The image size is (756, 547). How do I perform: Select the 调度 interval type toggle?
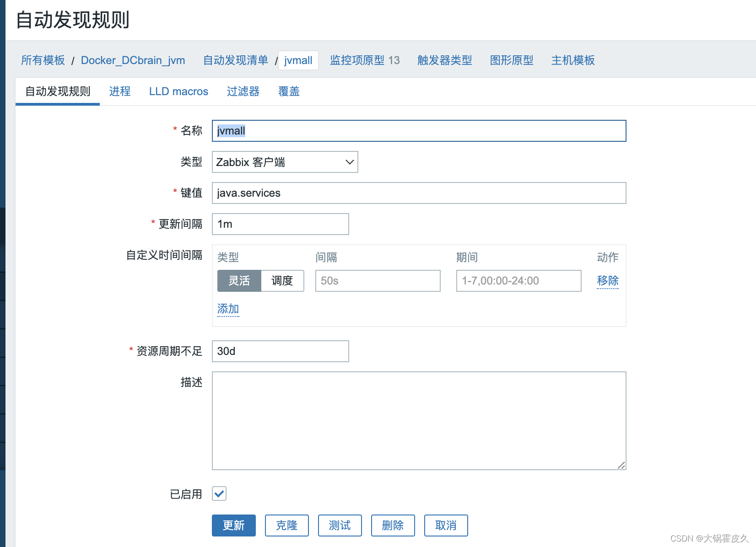pyautogui.click(x=282, y=281)
